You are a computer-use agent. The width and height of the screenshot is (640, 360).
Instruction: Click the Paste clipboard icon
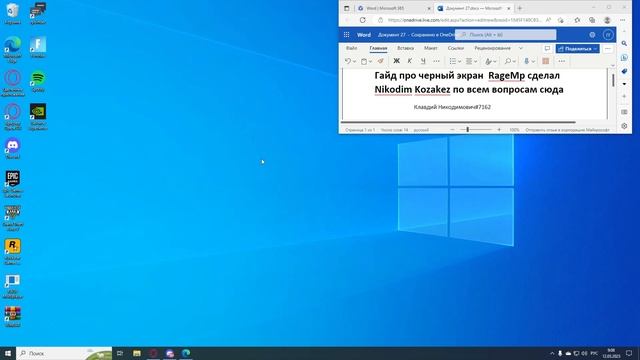pos(364,61)
